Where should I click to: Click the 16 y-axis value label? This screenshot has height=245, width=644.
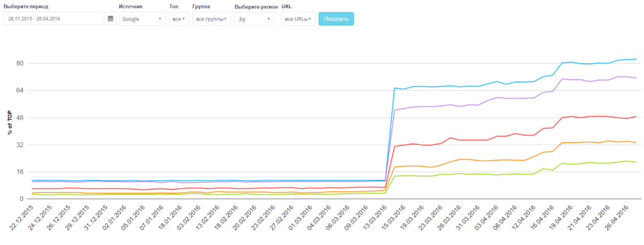[19, 172]
